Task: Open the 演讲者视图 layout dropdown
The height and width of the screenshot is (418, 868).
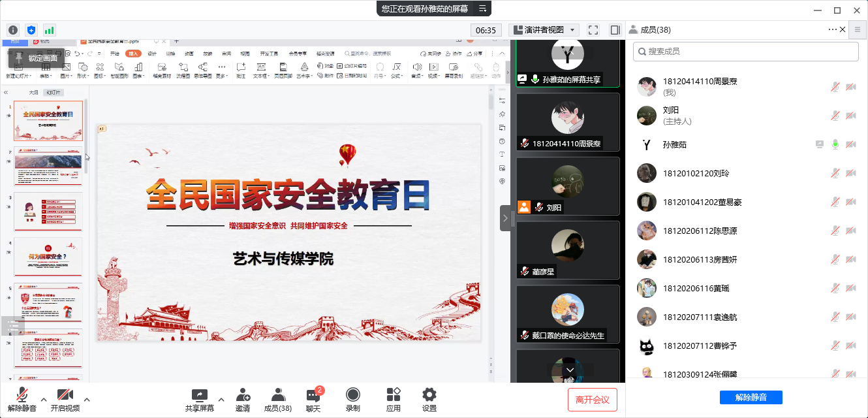Action: (544, 30)
